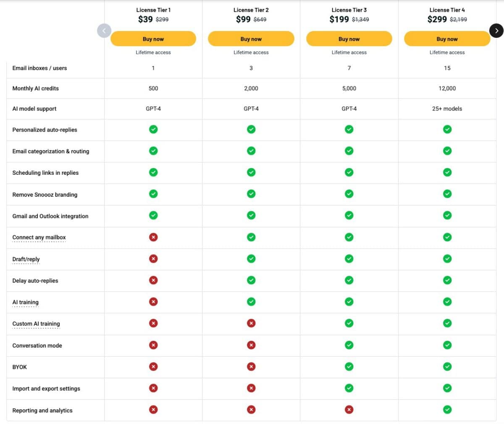Image resolution: width=504 pixels, height=424 pixels.
Task: Select the green check for Tier 3 Custom AI training
Action: tap(349, 323)
